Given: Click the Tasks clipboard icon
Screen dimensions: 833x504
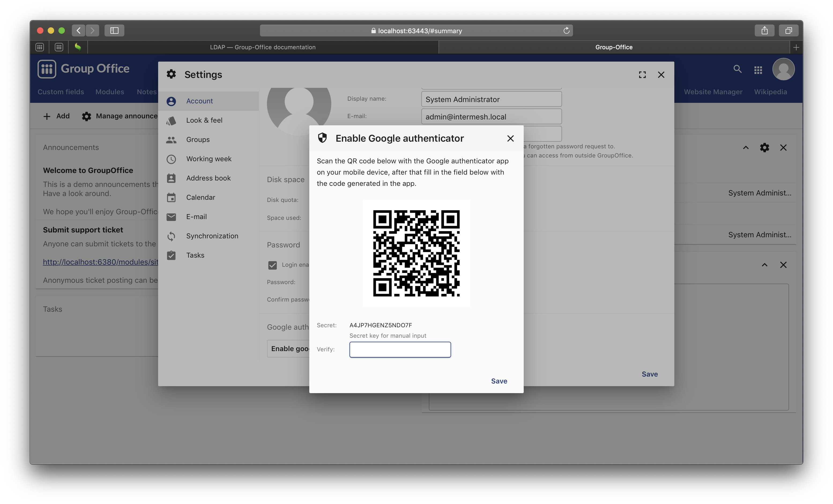Looking at the screenshot, I should click(x=171, y=255).
